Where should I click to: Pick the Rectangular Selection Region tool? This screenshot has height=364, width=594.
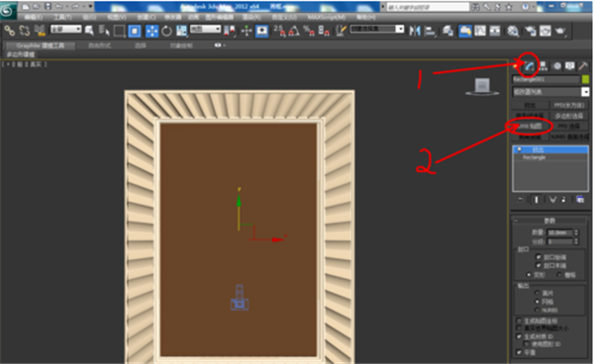pyautogui.click(x=119, y=31)
